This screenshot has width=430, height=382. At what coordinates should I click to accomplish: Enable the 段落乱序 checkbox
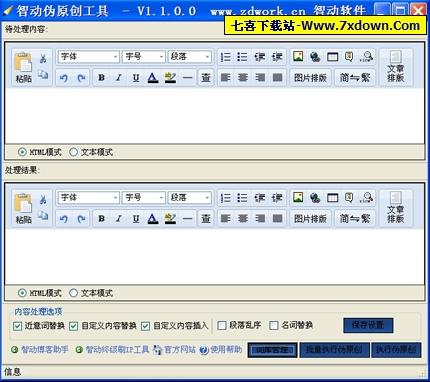(x=222, y=325)
